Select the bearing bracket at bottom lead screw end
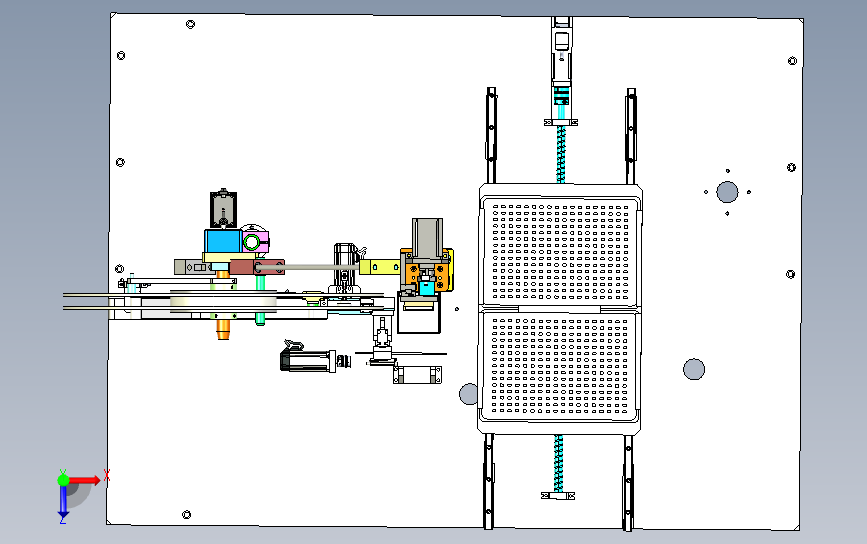Viewport: 867px width, 544px height. coord(558,496)
